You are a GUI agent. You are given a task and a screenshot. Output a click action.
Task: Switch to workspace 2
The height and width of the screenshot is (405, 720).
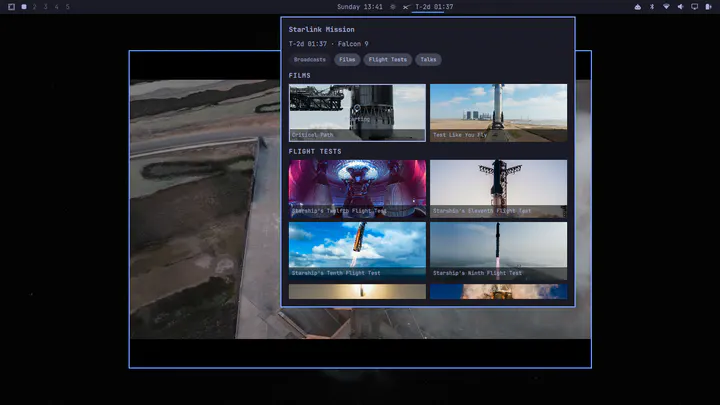click(x=34, y=7)
